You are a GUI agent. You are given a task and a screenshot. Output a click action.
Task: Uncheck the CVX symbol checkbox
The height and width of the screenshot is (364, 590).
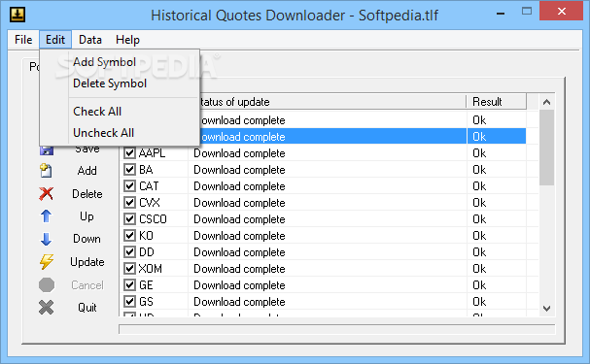click(x=130, y=203)
